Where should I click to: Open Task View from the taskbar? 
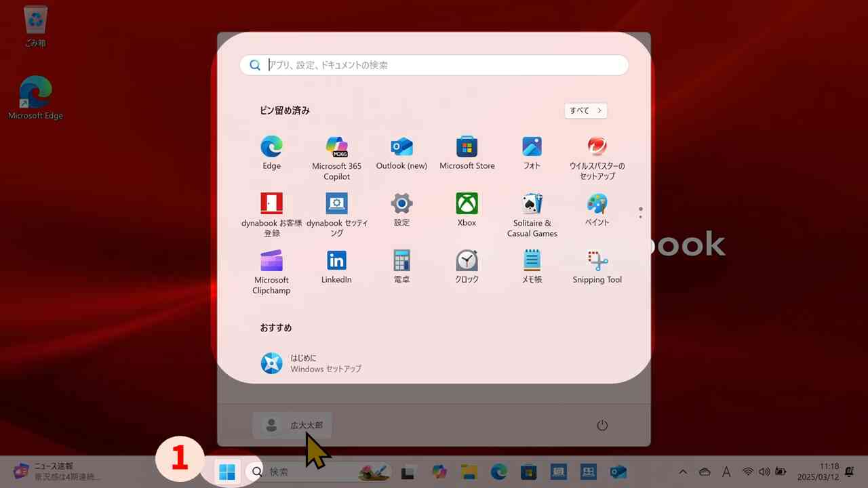point(408,472)
